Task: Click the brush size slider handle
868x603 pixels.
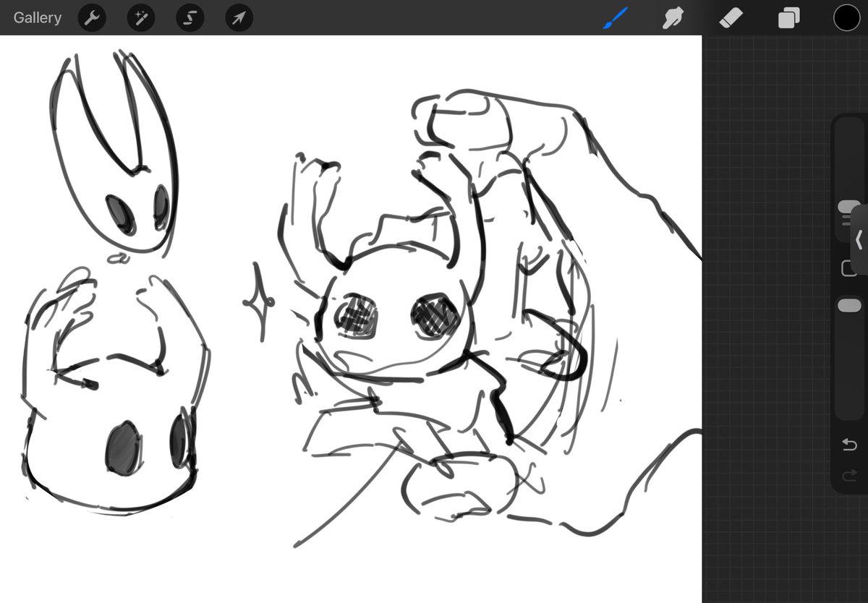Action: pos(848,208)
